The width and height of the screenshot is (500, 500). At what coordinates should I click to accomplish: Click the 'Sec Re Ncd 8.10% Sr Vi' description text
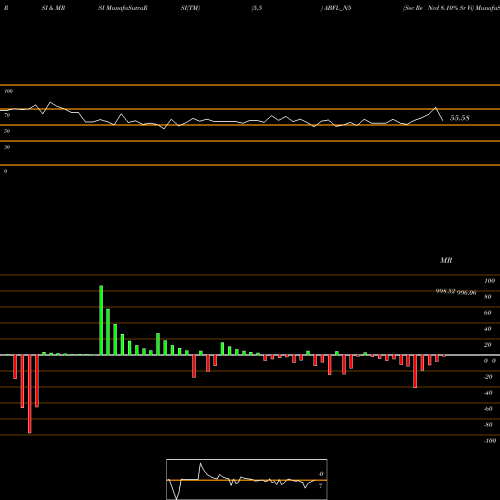438,8
